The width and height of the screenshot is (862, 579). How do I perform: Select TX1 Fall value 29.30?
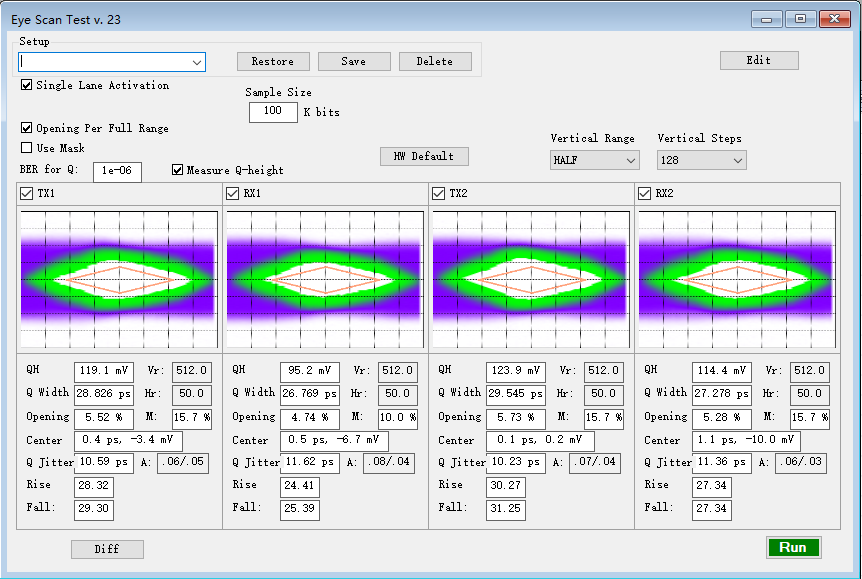[x=94, y=509]
